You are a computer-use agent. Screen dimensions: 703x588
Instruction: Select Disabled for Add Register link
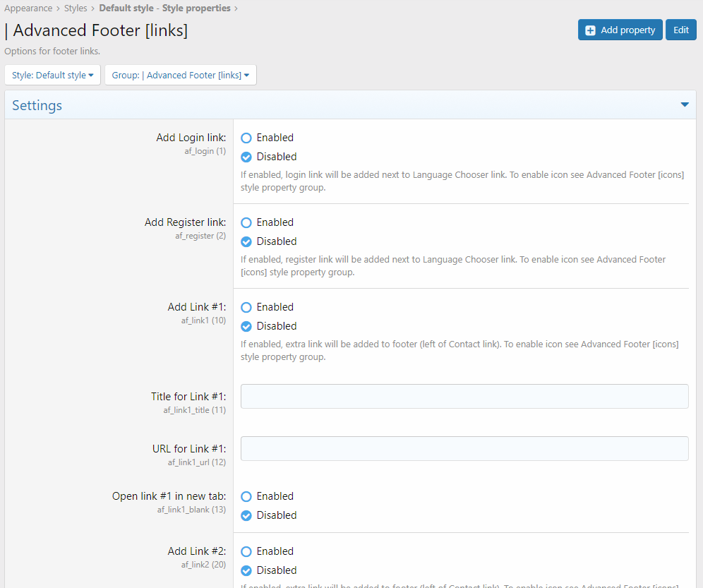[246, 242]
